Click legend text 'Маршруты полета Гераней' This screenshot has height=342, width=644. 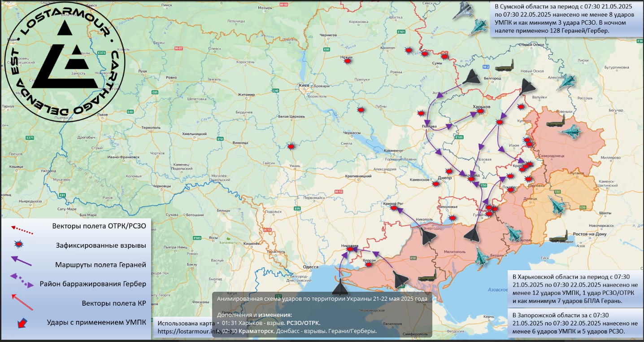(x=101, y=264)
